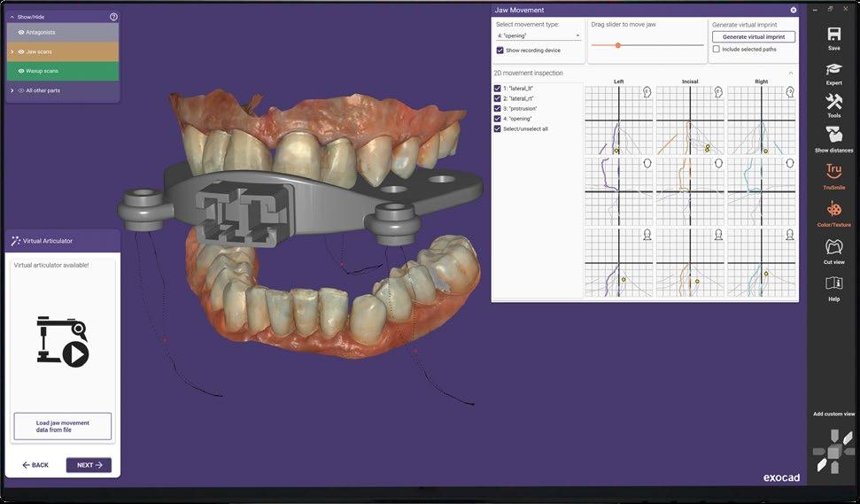This screenshot has width=860, height=504.
Task: Click Load jaw movement data from file
Action: (63, 426)
